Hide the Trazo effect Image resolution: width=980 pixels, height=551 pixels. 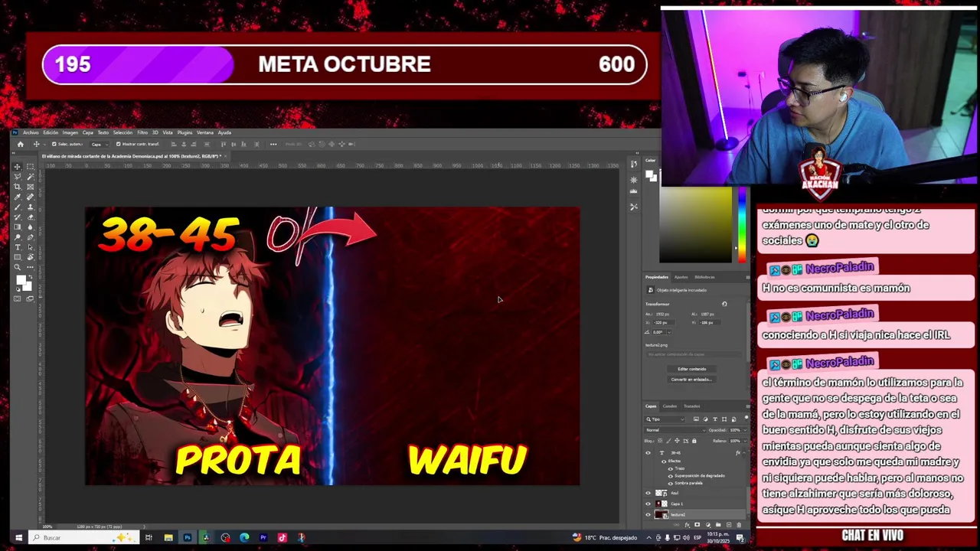coord(671,469)
